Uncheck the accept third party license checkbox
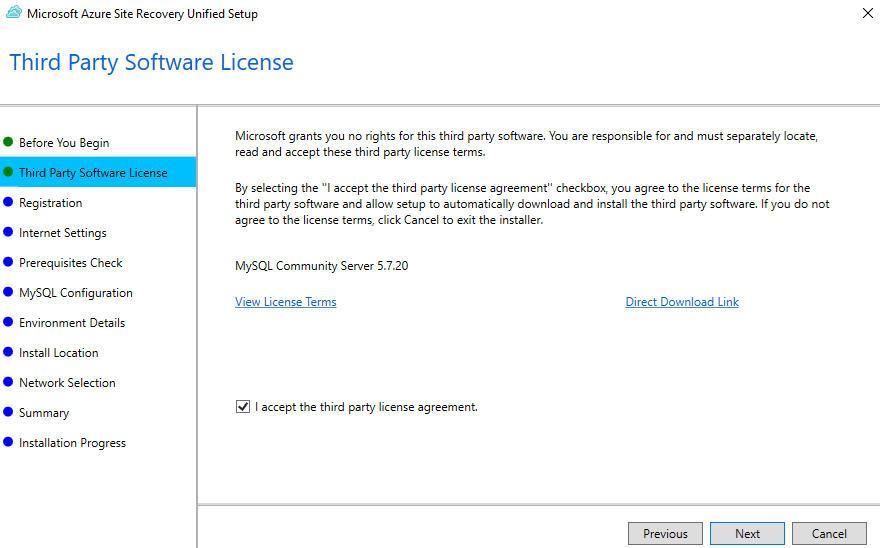The height and width of the screenshot is (548, 880). pyautogui.click(x=242, y=407)
